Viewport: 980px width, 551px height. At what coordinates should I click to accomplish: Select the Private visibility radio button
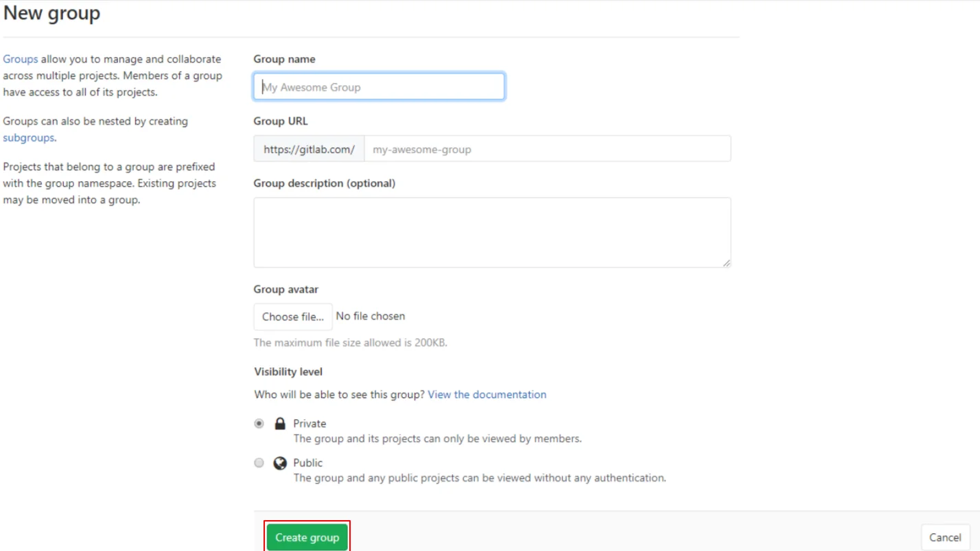pyautogui.click(x=259, y=423)
